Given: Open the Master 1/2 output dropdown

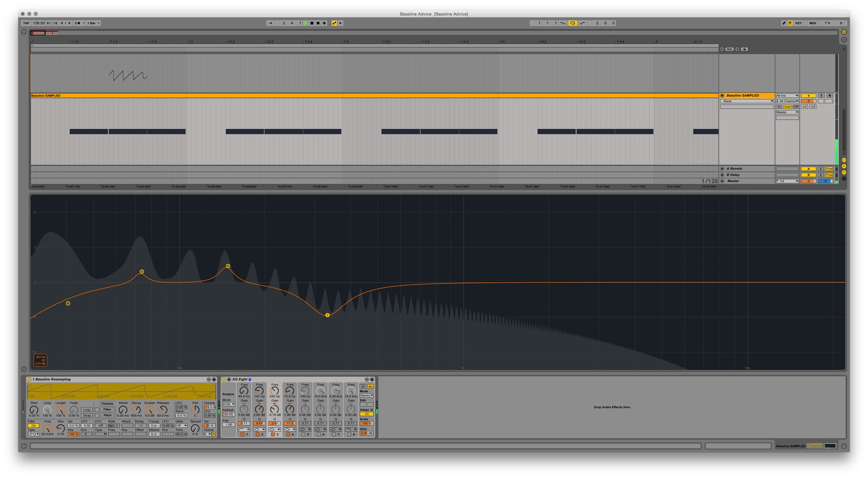Looking at the screenshot, I should (x=787, y=181).
